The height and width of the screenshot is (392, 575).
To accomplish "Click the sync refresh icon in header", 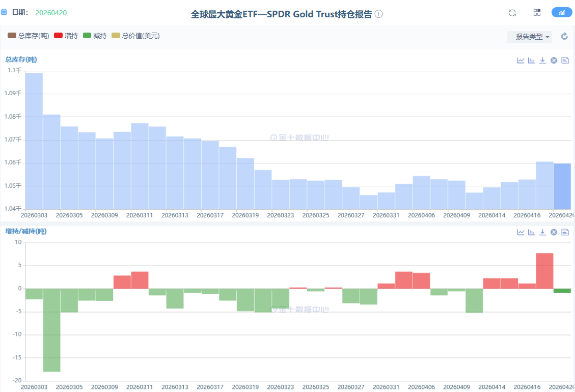I will [x=512, y=13].
